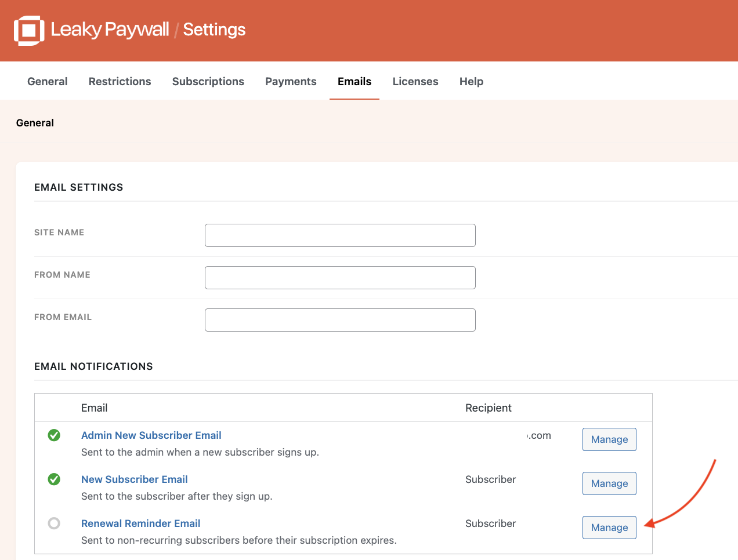
Task: Go to the Subscriptions tab
Action: [x=208, y=82]
